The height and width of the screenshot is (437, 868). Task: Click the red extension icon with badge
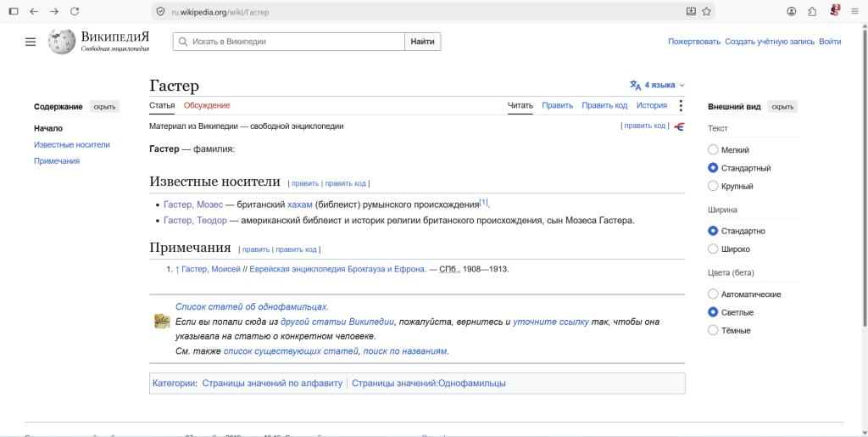click(x=835, y=10)
